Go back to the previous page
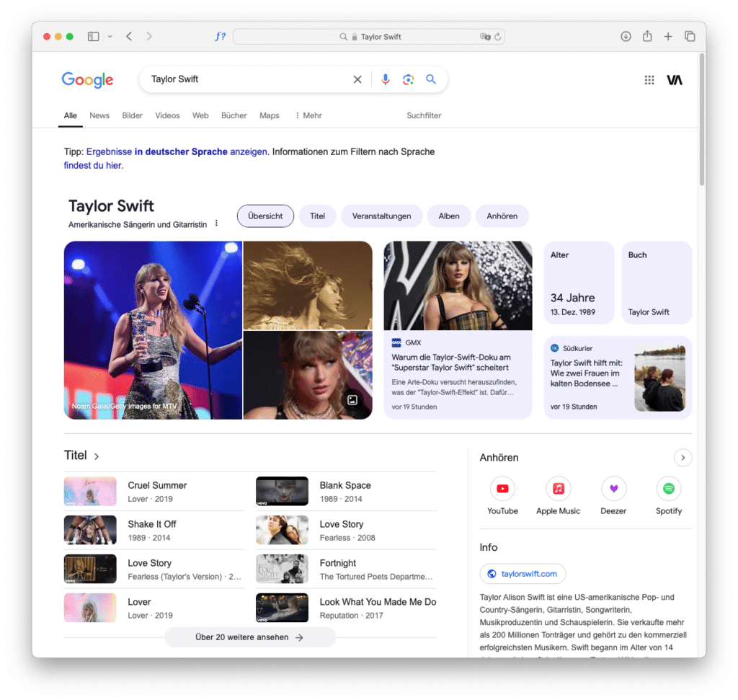The image size is (738, 700). click(x=129, y=36)
